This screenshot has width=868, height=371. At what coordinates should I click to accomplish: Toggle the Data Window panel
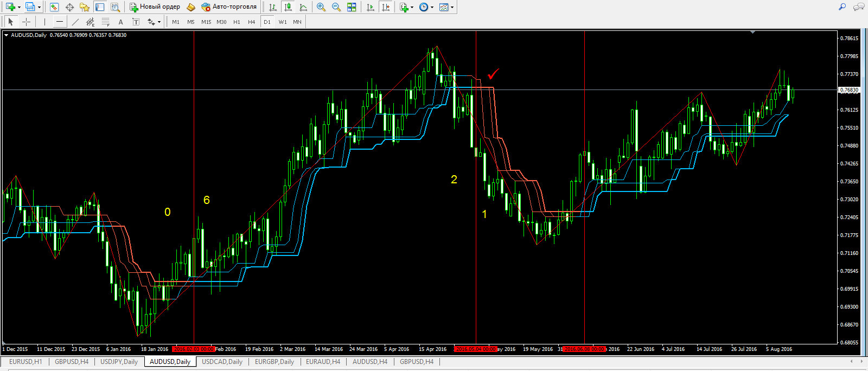click(69, 7)
